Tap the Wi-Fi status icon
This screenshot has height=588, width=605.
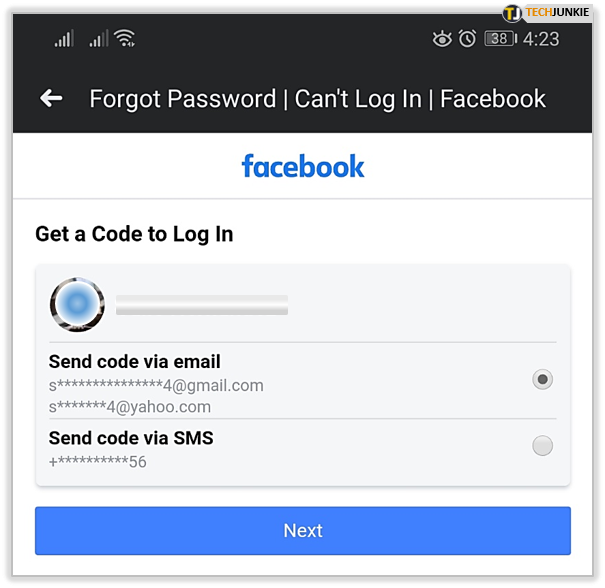coord(125,38)
